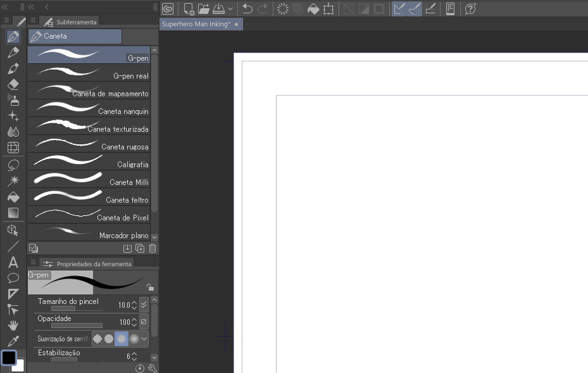Viewport: 588px width, 373px height.
Task: Click the New document icon
Action: 189,9
